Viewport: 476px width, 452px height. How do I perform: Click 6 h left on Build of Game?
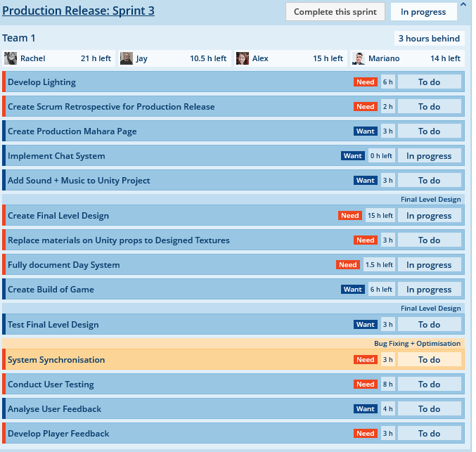(x=381, y=290)
